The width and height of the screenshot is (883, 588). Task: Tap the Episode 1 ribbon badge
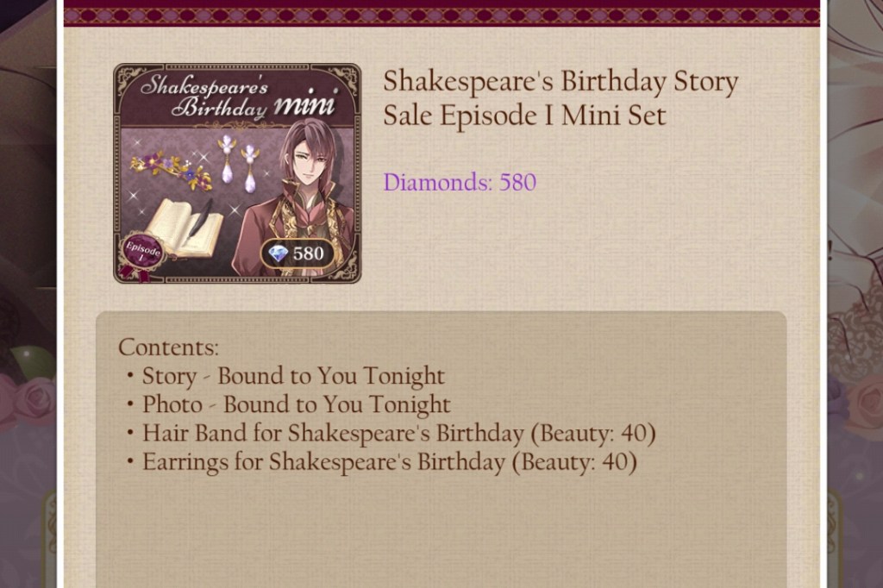[x=141, y=254]
